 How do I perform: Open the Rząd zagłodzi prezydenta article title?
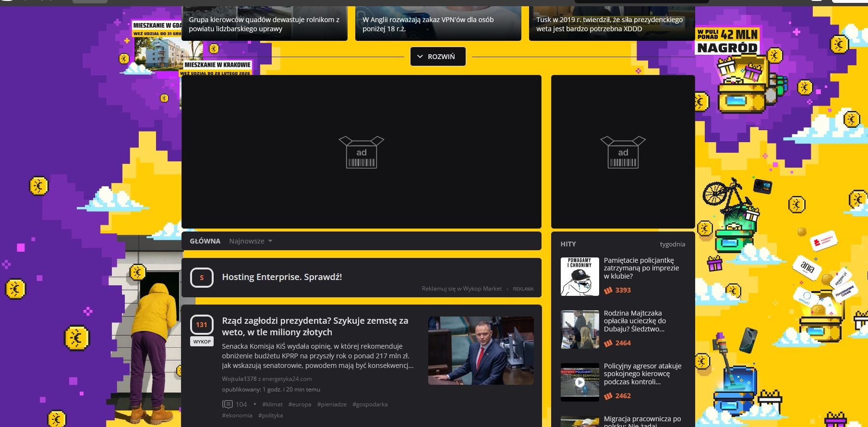pos(315,326)
